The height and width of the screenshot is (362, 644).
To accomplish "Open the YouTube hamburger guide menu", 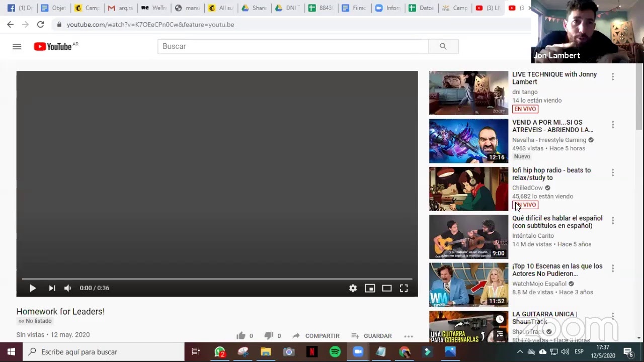I will tap(17, 46).
